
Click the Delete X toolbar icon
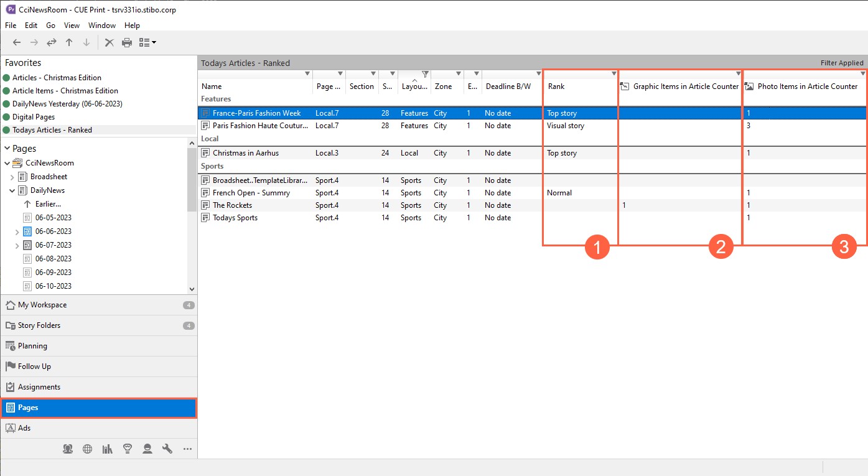pyautogui.click(x=110, y=42)
